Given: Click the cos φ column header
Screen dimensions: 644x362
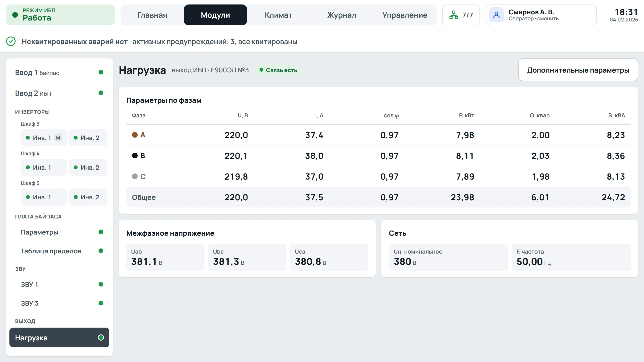Looking at the screenshot, I should coord(391,115).
